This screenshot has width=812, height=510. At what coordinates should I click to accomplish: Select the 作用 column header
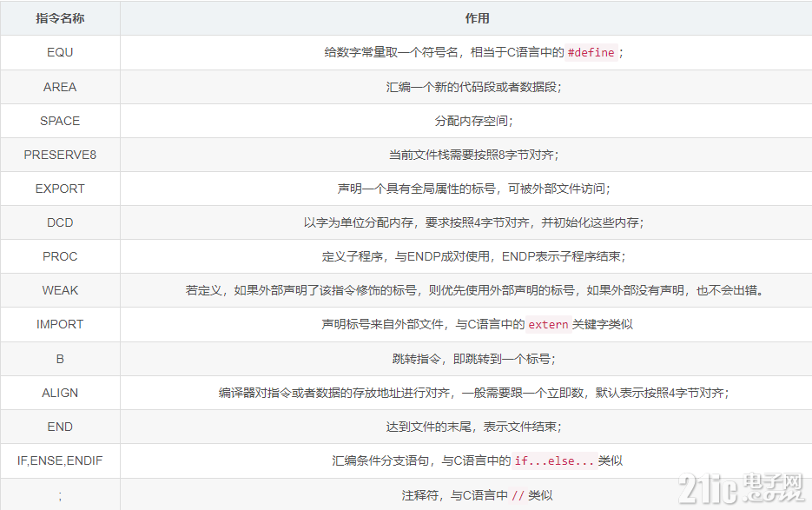pyautogui.click(x=477, y=18)
